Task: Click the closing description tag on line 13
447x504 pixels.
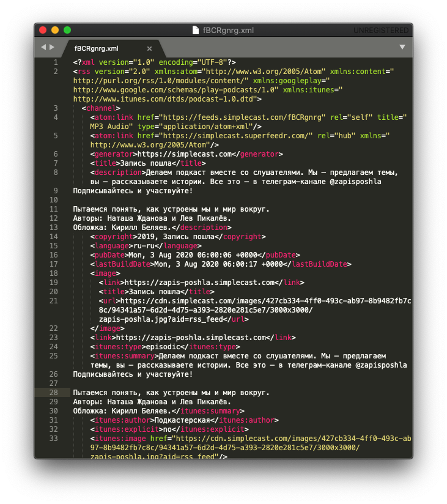Action: coord(202,228)
